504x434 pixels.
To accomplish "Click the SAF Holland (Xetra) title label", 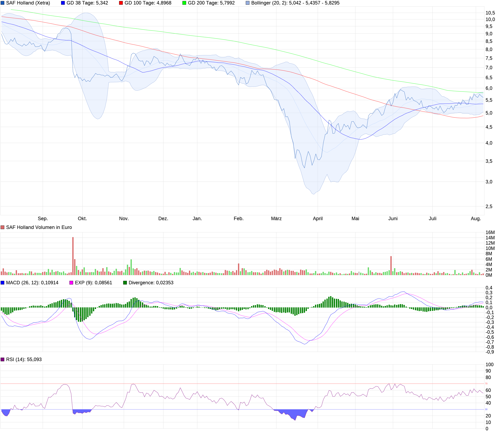I will tap(28, 3).
